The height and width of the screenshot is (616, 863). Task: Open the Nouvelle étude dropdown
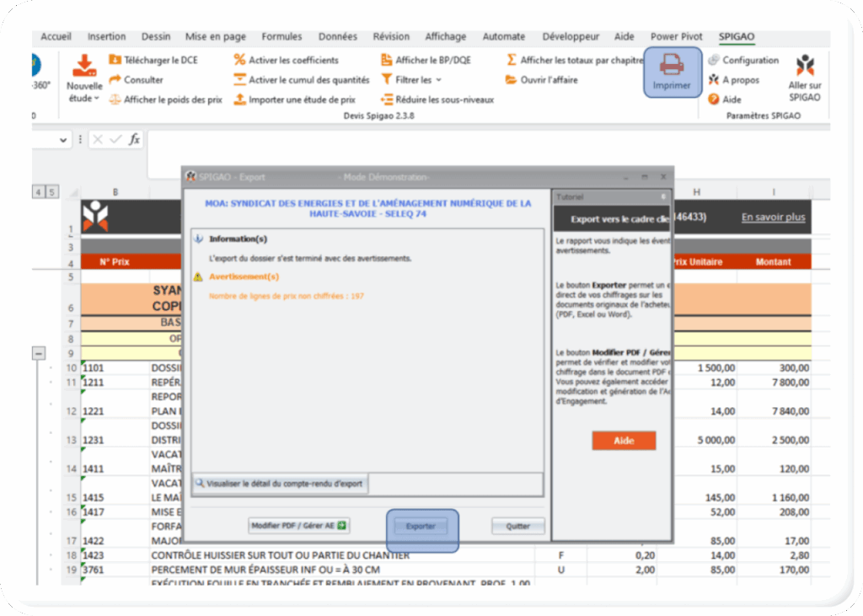[84, 99]
